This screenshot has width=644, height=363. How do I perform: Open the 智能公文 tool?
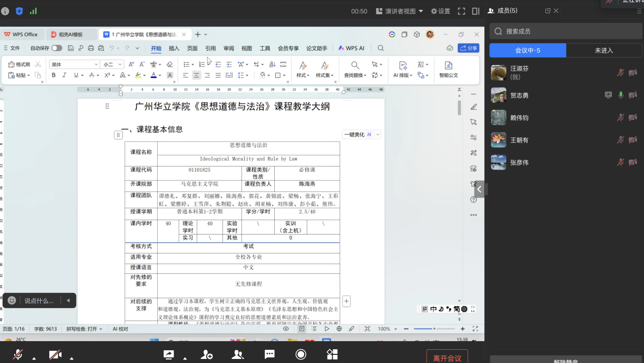pos(448,70)
